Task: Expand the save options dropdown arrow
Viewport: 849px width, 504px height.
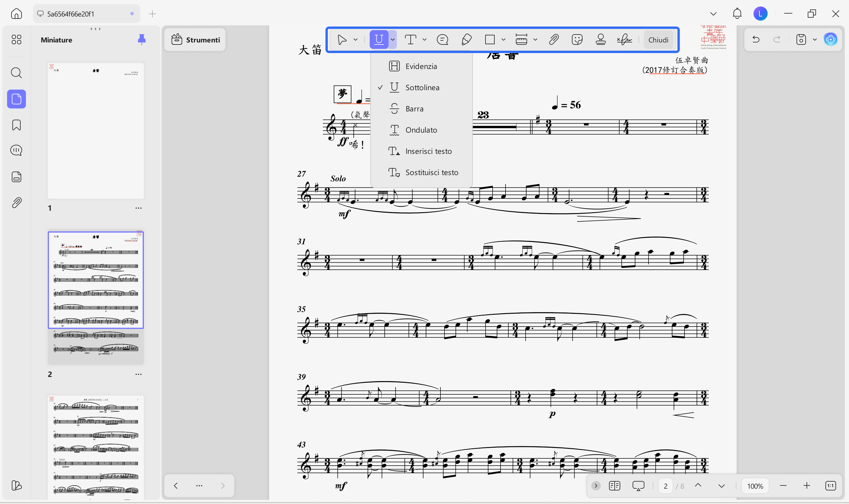Action: 815,39
